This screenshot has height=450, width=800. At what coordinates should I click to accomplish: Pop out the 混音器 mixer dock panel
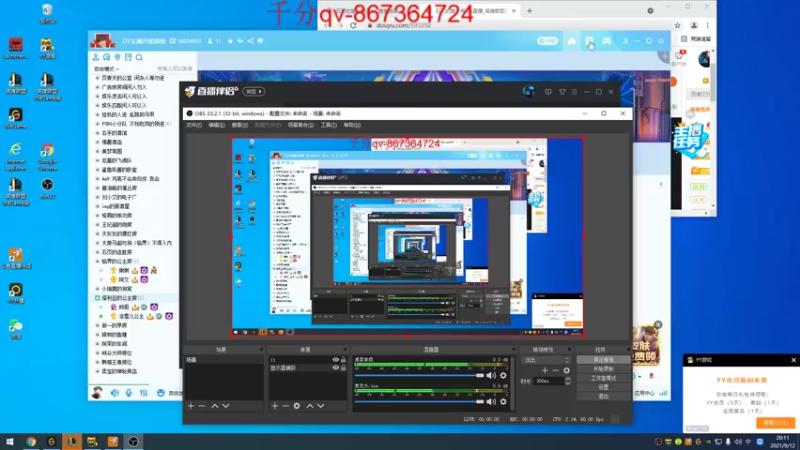[x=513, y=349]
